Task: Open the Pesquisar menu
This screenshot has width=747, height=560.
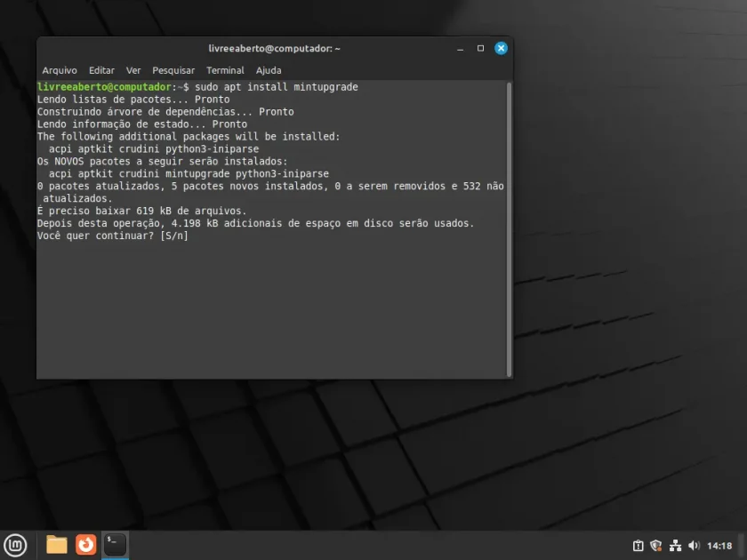Action: 173,70
